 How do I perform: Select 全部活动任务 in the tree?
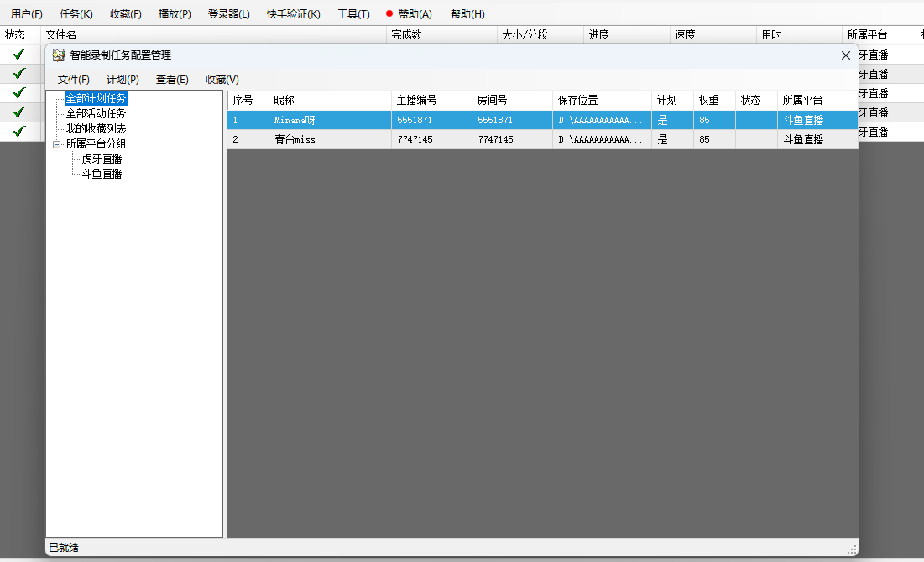tap(96, 114)
